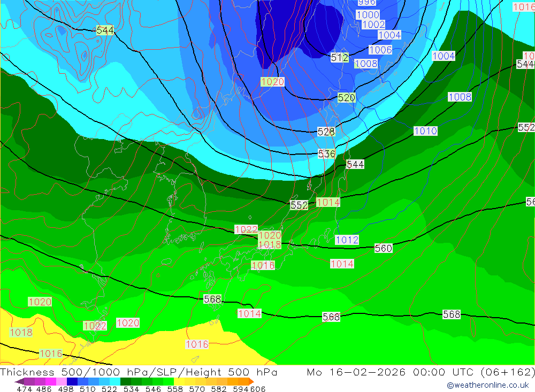The height and width of the screenshot is (392, 535).
Task: Click the legend value 606
Action: tap(258, 389)
